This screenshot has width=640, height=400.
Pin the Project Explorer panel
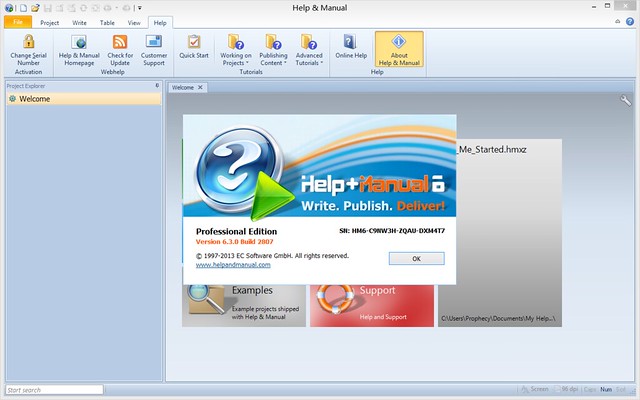[x=157, y=86]
